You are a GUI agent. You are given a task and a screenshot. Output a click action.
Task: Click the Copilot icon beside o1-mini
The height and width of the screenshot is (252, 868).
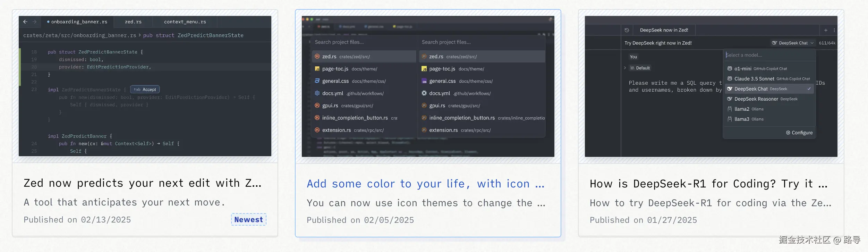coord(730,69)
